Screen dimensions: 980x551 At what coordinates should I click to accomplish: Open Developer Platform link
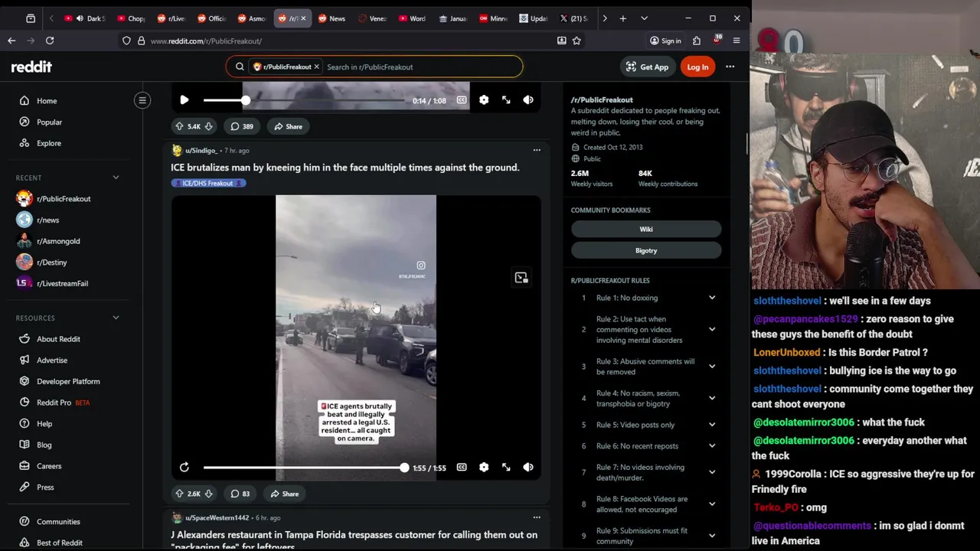coord(69,381)
